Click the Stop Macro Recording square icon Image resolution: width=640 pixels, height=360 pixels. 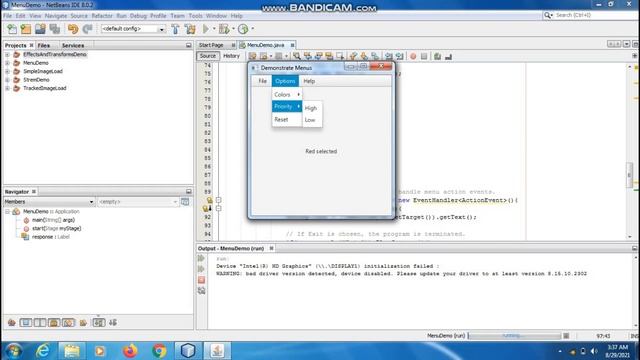tap(424, 56)
